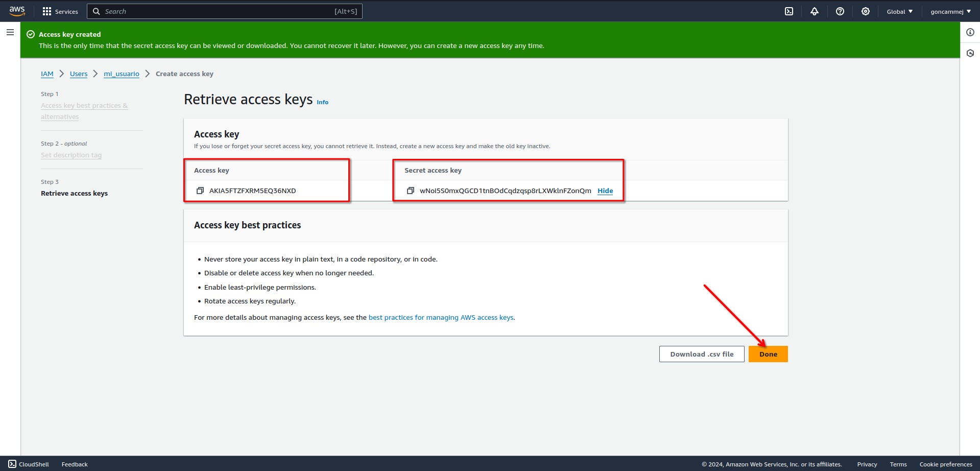Open the notifications bell
Viewport: 980px width, 471px height.
point(815,11)
